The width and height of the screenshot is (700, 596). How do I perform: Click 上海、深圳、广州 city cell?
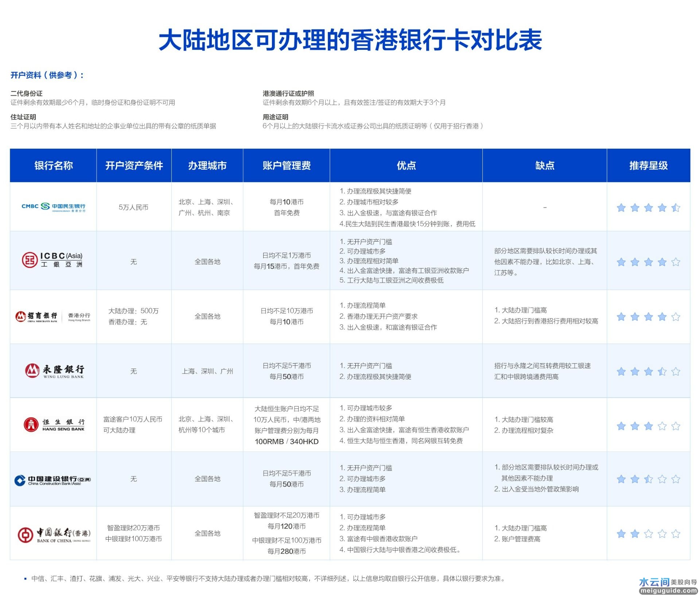(207, 371)
